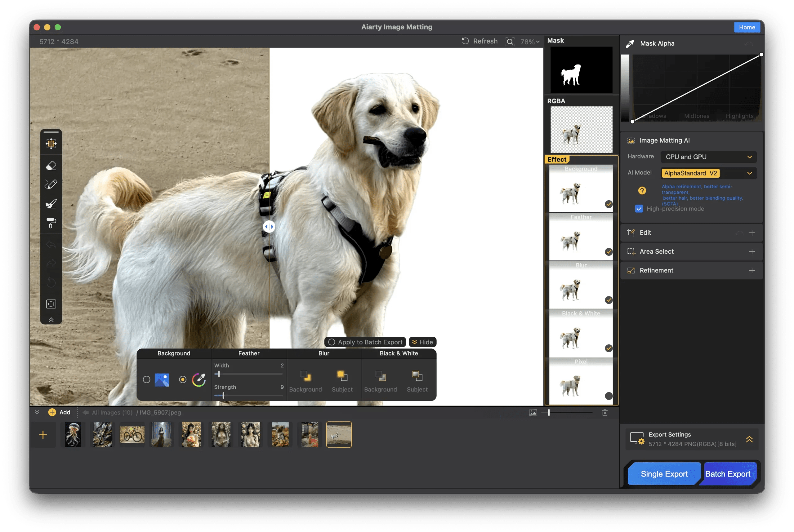Screen dimensions: 794x532
Task: Select the image background radio button
Action: pyautogui.click(x=146, y=380)
